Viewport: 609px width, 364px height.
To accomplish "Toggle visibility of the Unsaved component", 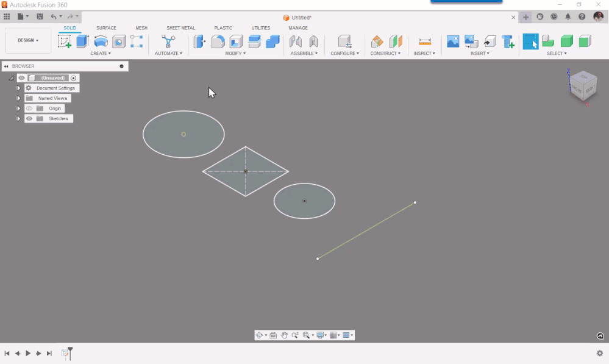I will coord(21,77).
